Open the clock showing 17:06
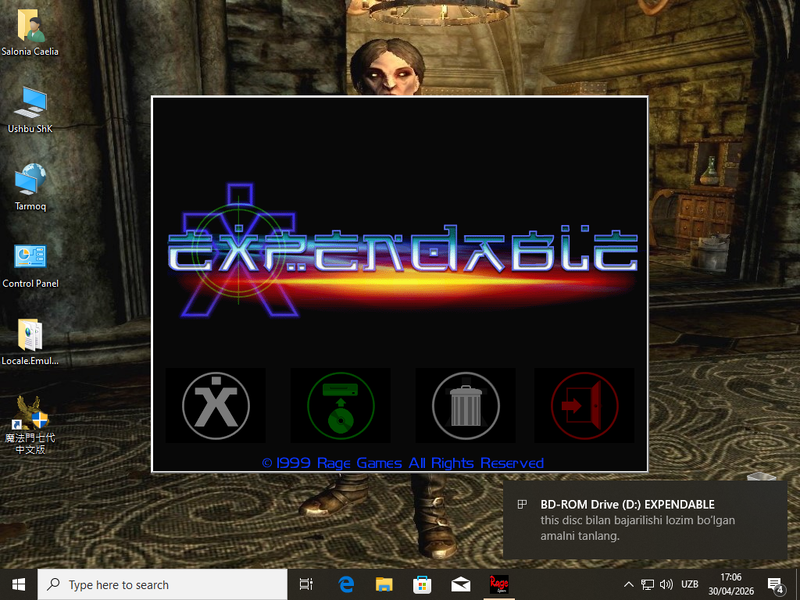Screen dimensions: 800x600 [731, 585]
